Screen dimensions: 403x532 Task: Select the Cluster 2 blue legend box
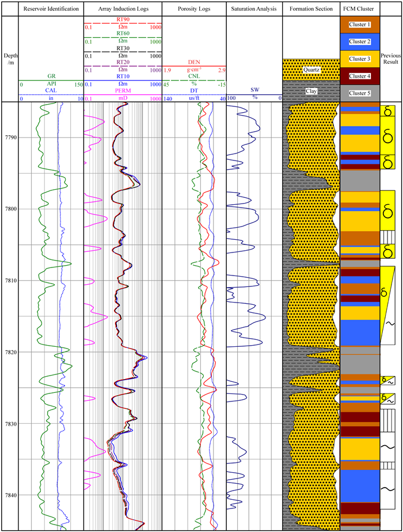(x=360, y=42)
